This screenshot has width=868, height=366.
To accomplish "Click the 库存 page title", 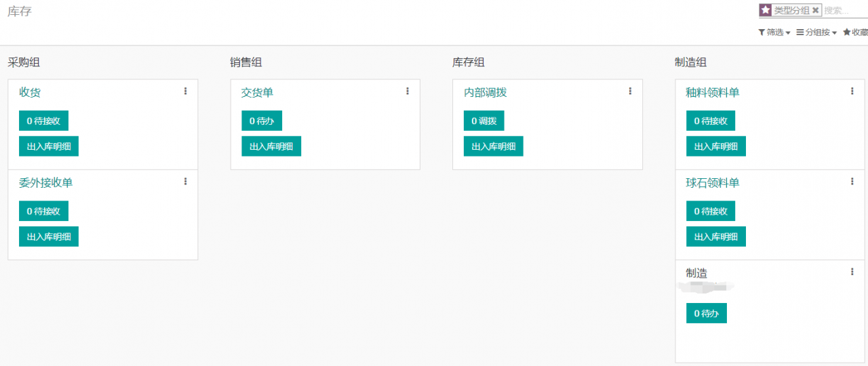I will [19, 12].
